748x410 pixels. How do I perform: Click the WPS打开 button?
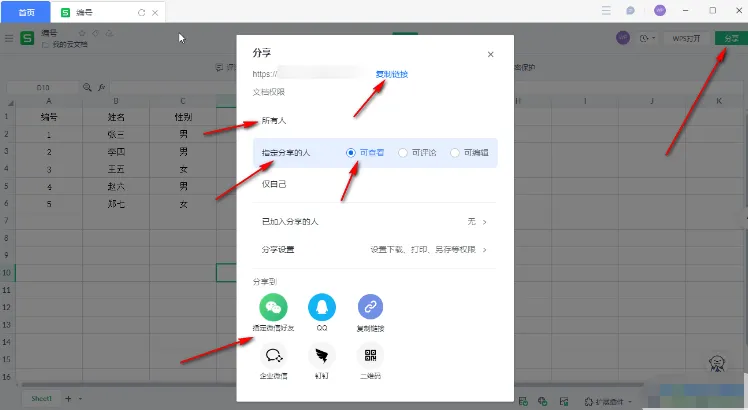pyautogui.click(x=686, y=38)
